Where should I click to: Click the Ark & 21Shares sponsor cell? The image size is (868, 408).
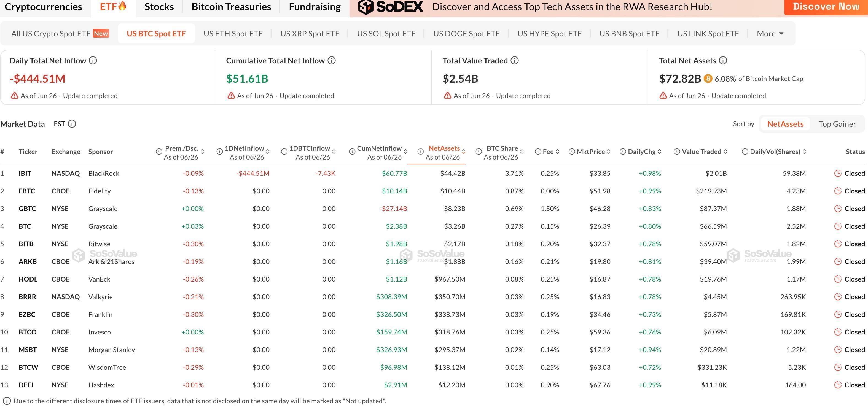coord(111,261)
